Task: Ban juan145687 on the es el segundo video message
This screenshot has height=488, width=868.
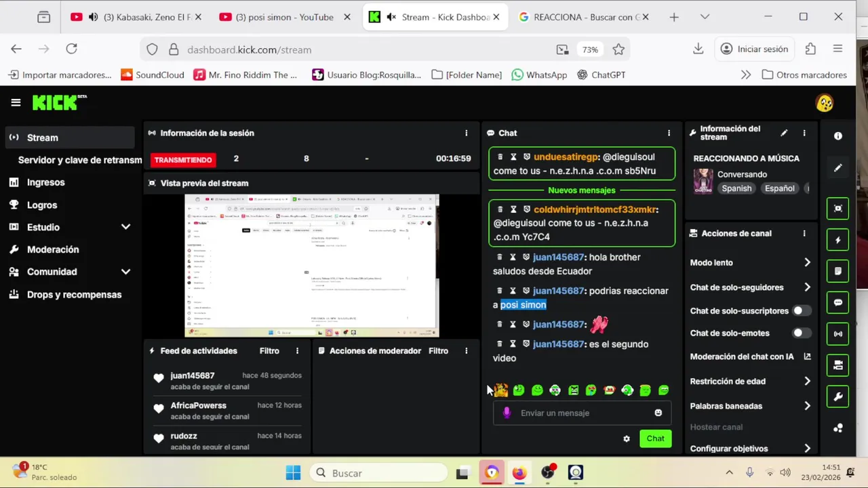Action: pos(526,344)
